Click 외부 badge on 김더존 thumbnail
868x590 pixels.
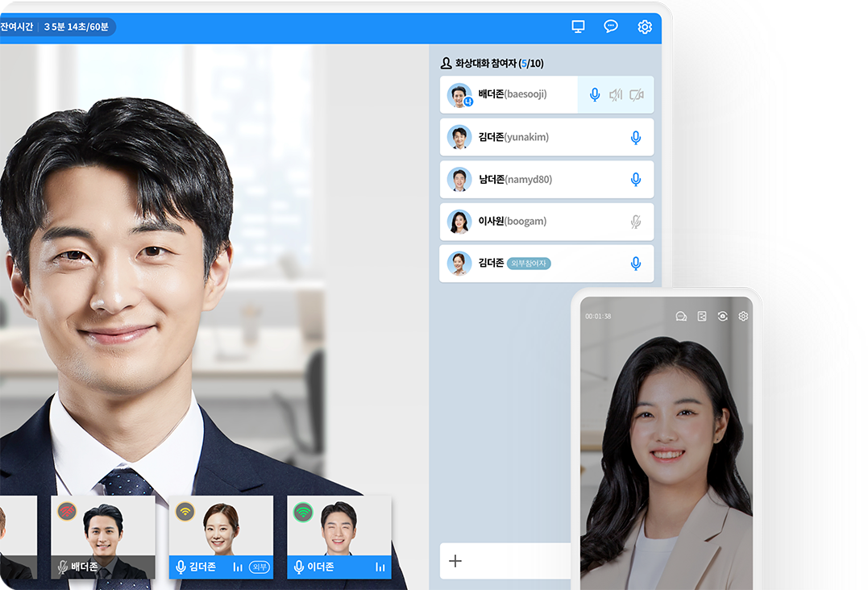pos(259,567)
